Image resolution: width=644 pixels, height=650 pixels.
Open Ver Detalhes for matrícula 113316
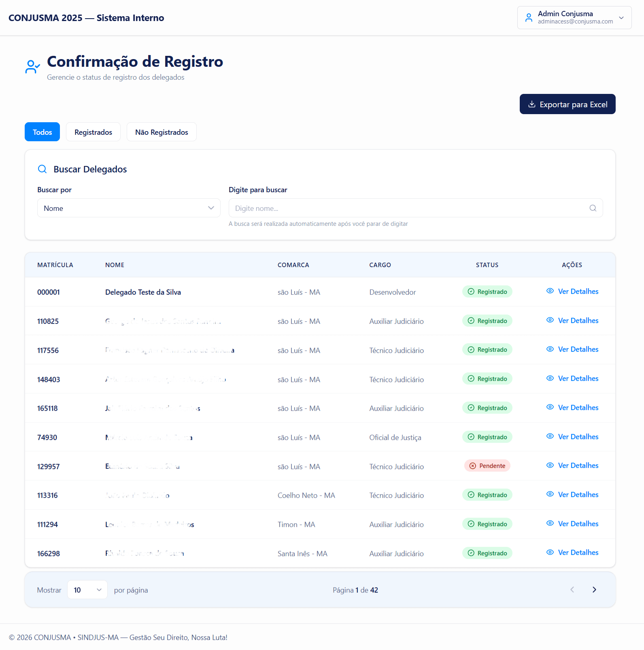point(578,495)
